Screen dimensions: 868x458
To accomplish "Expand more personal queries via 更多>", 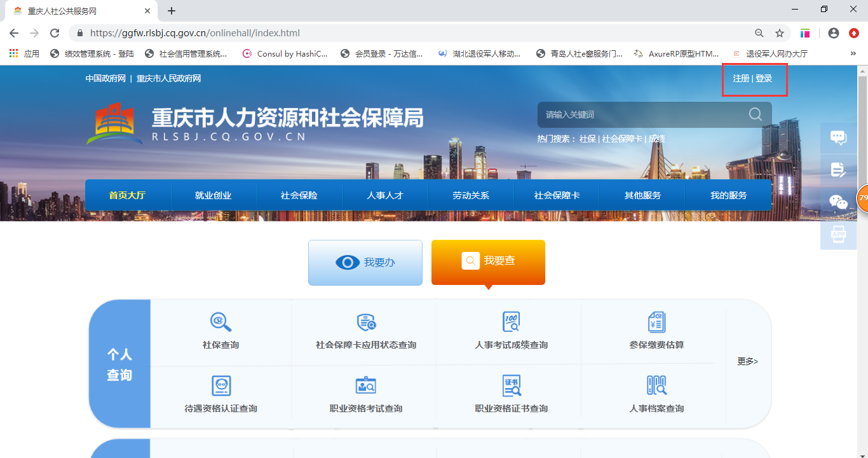I will coord(747,361).
